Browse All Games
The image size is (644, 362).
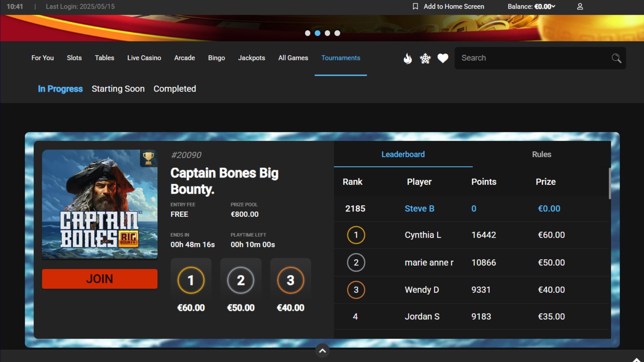click(293, 58)
